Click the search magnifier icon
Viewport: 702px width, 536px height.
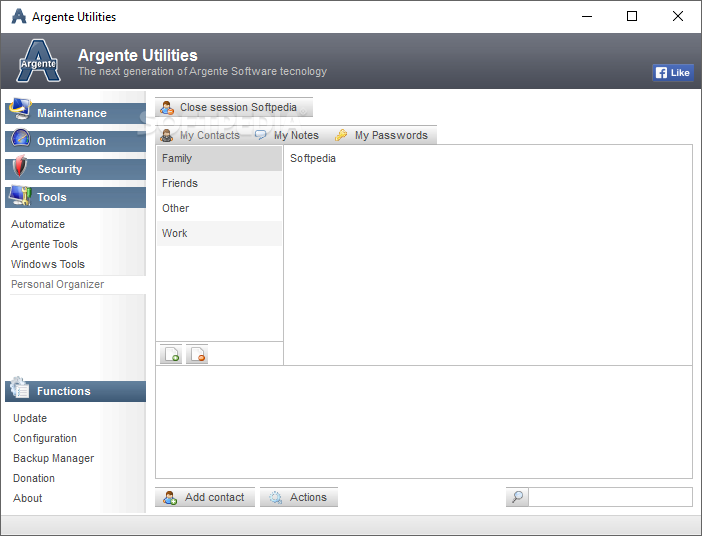(x=518, y=497)
